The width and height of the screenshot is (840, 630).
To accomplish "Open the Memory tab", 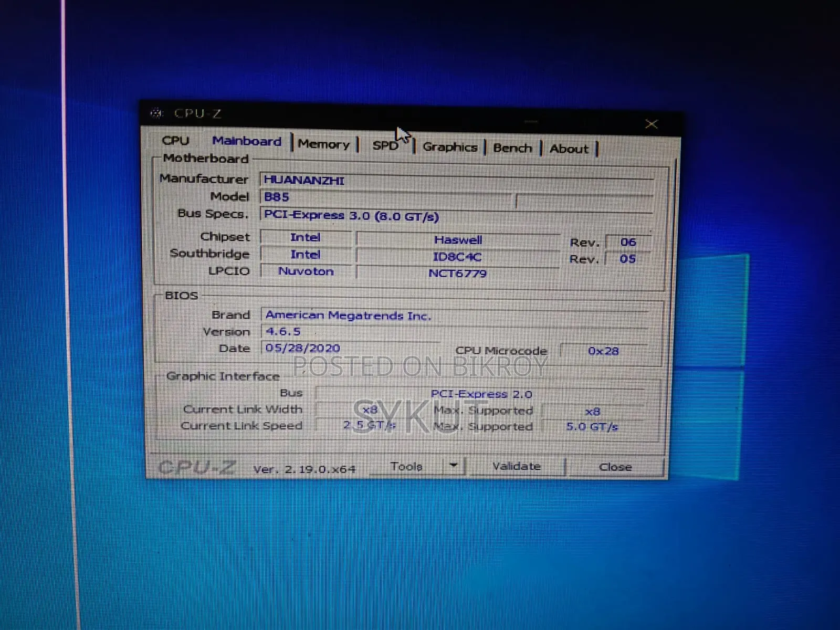I will pyautogui.click(x=323, y=144).
